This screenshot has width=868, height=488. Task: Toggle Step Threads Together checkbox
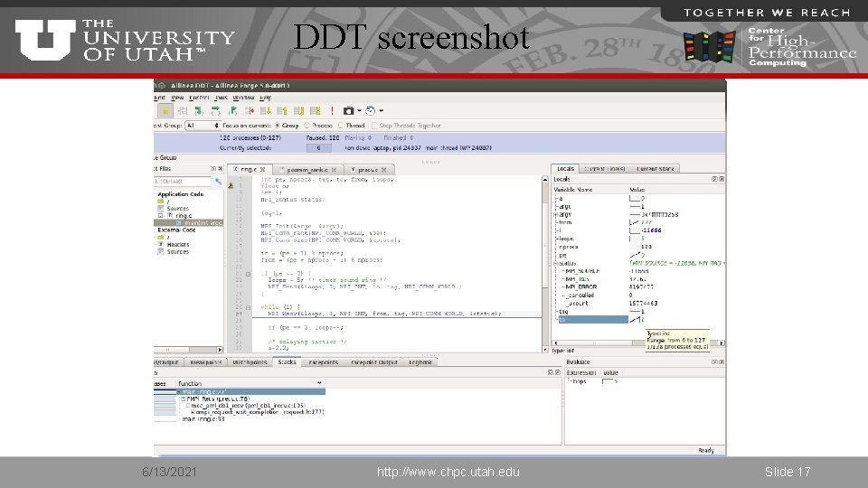pos(374,126)
